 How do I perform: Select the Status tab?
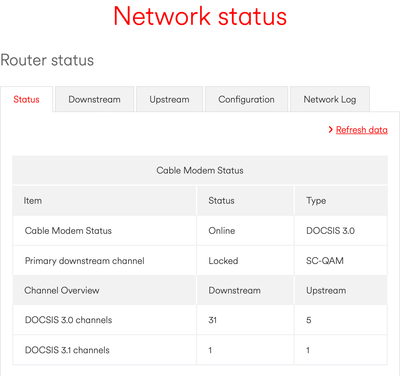pos(26,99)
